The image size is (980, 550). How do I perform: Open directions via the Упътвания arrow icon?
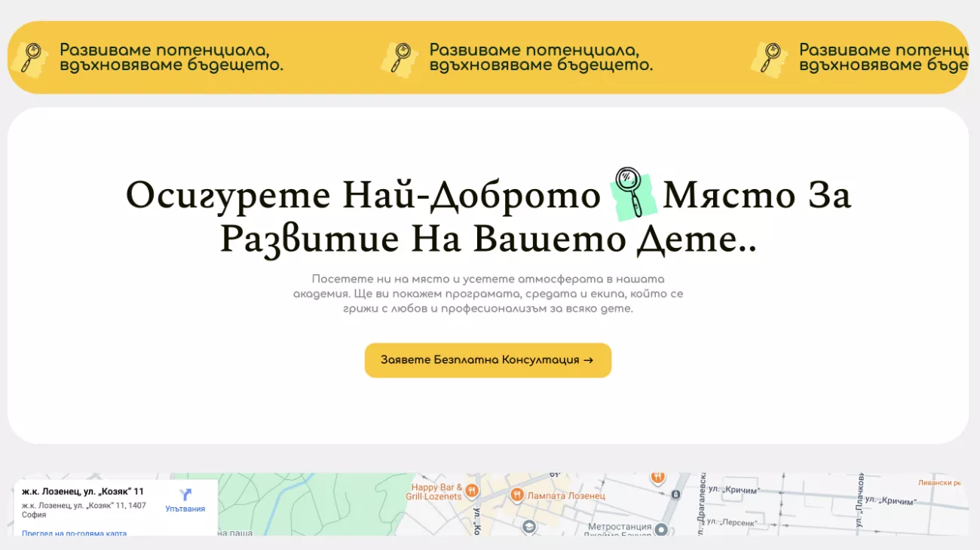[185, 495]
